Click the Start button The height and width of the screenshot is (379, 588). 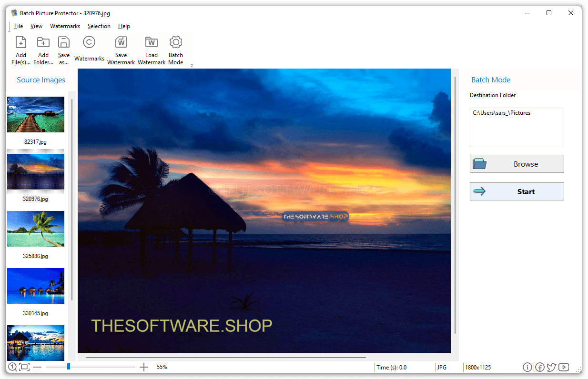click(517, 191)
